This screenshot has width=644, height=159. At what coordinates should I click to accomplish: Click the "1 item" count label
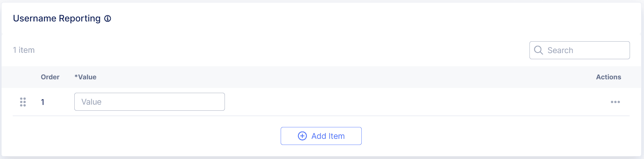pyautogui.click(x=24, y=50)
